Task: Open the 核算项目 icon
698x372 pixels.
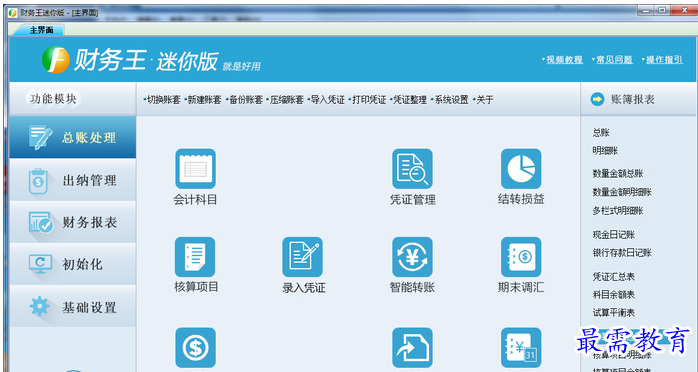Action: (x=195, y=257)
